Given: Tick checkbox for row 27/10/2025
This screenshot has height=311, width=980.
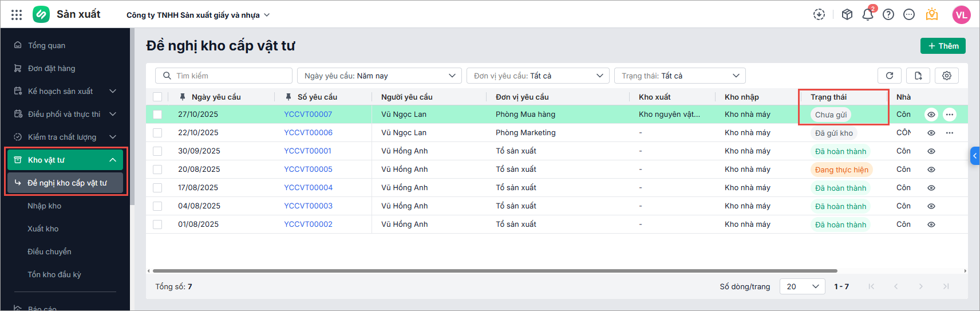Looking at the screenshot, I should pos(157,115).
